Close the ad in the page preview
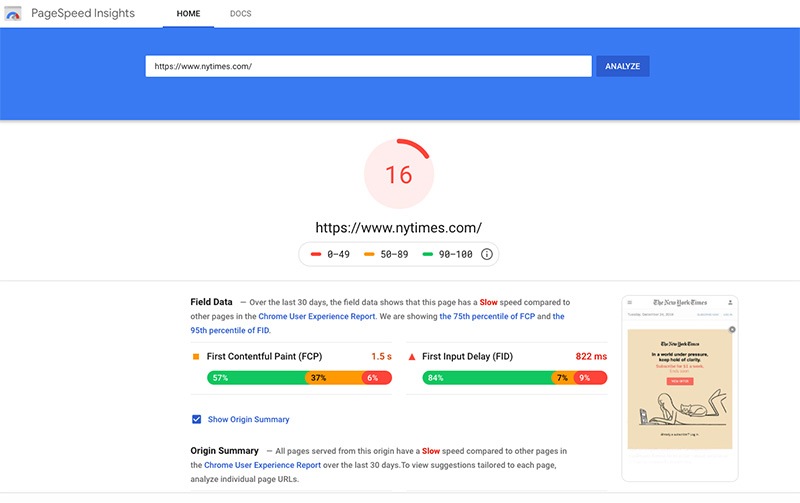 [732, 330]
